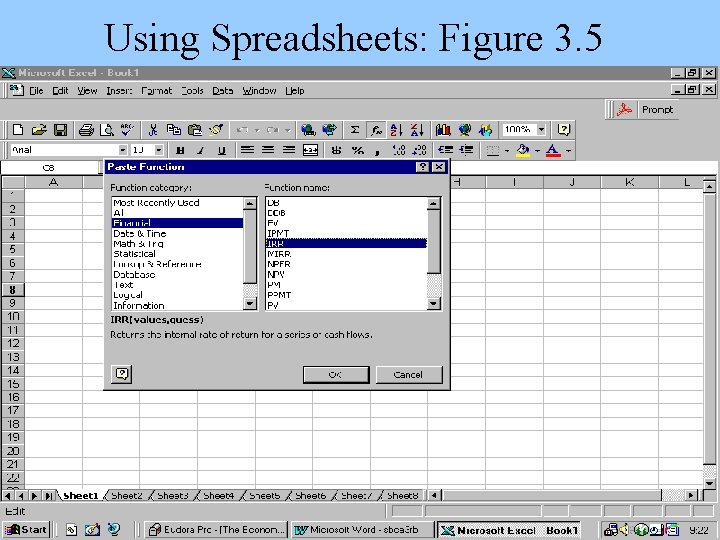Viewport: 720px width, 540px height.
Task: Open Borders dropdown arrow
Action: point(507,151)
